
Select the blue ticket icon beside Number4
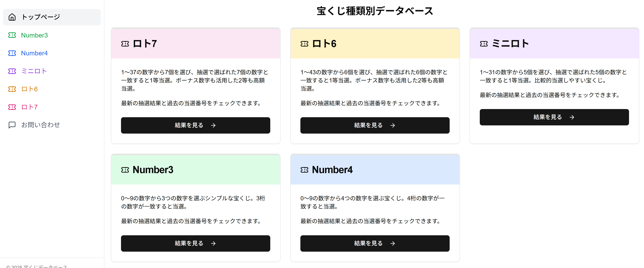pos(12,53)
